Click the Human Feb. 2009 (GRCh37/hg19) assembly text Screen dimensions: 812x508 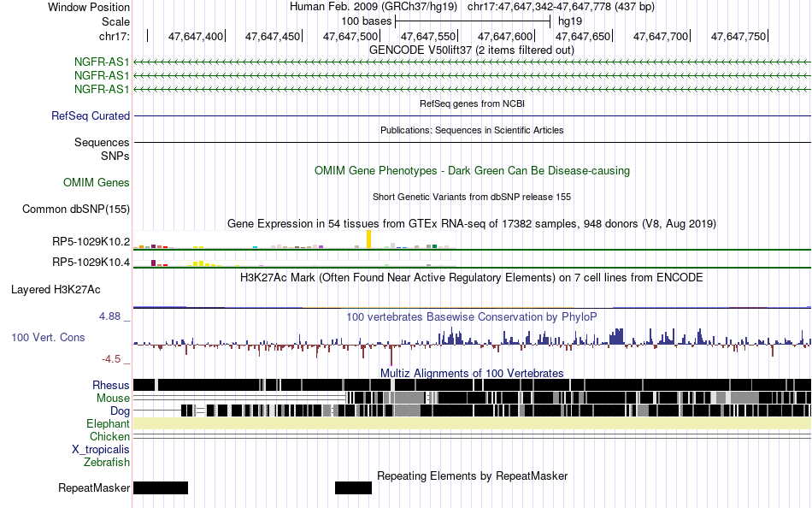pyautogui.click(x=374, y=7)
